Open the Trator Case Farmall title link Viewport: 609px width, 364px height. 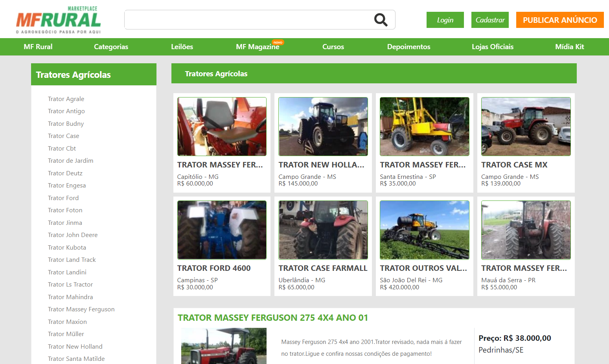point(323,268)
